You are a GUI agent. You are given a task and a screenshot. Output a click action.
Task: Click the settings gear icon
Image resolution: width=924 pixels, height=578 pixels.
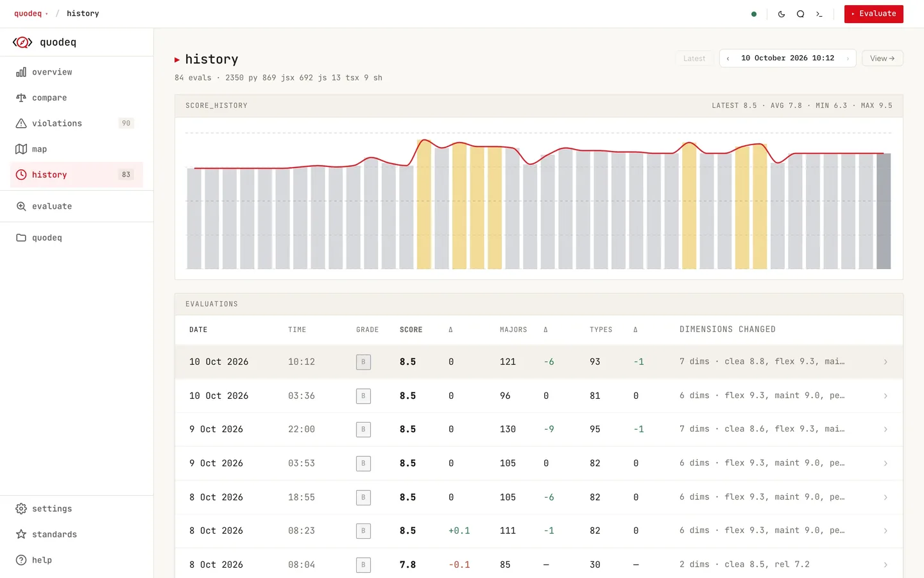point(21,509)
